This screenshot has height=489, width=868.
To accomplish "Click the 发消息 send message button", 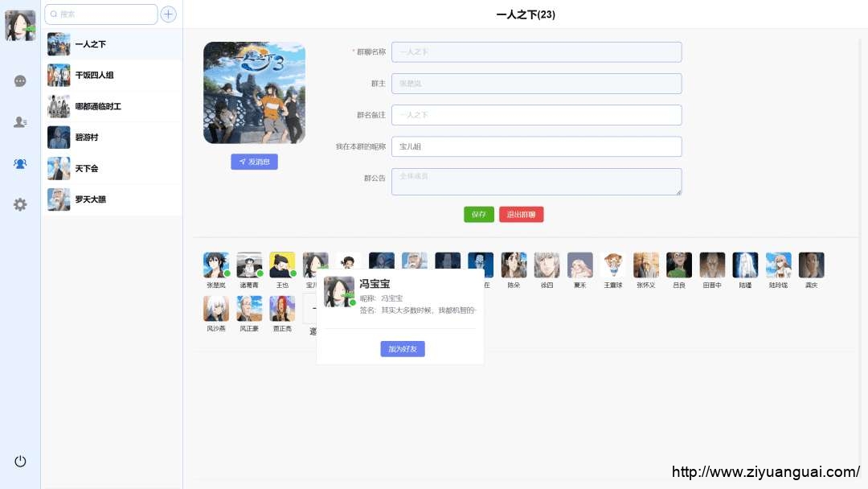I will click(254, 162).
